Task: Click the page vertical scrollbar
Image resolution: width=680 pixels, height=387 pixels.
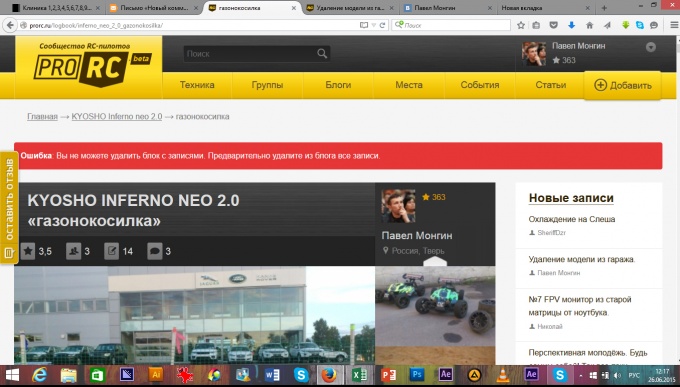Action: coord(677,200)
